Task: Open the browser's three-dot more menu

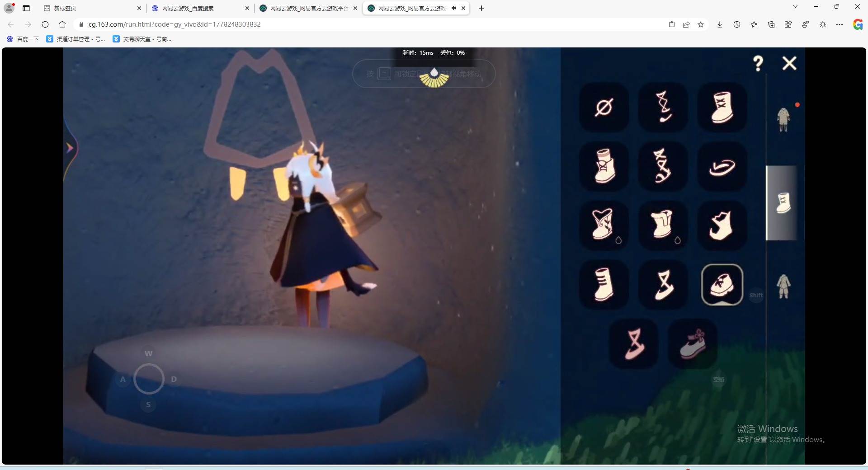Action: 840,24
